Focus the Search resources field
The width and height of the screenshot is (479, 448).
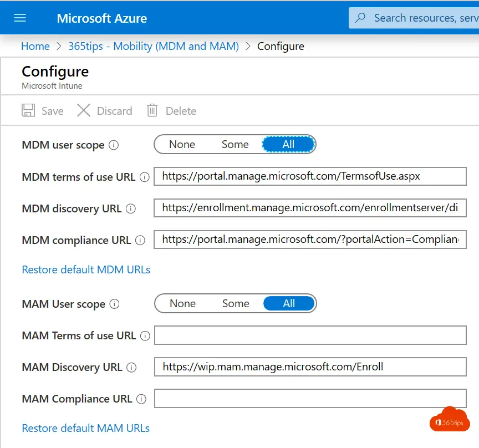point(414,18)
